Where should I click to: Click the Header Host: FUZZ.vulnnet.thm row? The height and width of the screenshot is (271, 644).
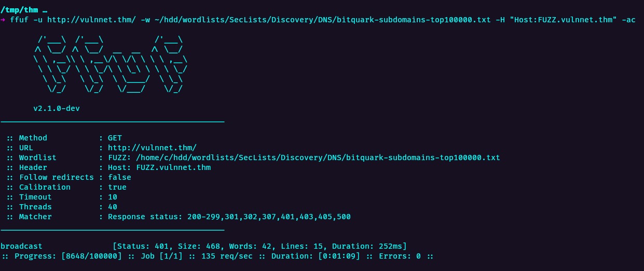[x=108, y=167]
